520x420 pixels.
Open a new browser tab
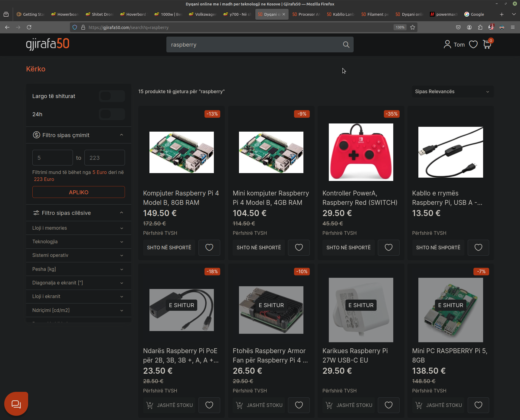502,14
